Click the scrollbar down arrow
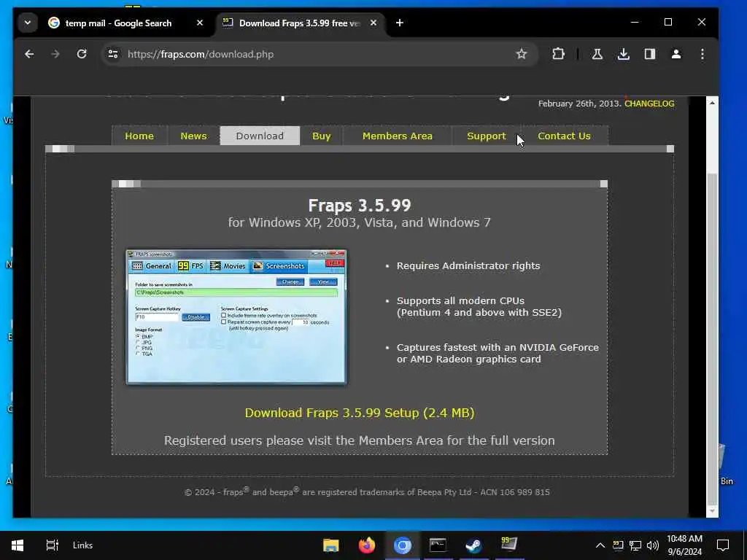The image size is (747, 560). (712, 511)
